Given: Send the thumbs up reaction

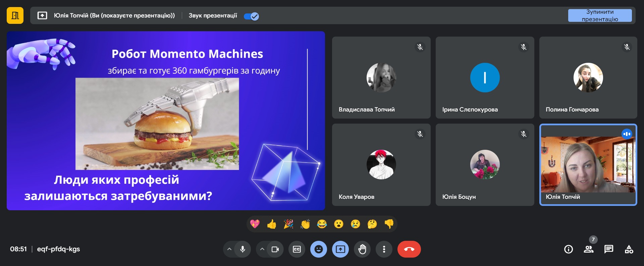Looking at the screenshot, I should [x=272, y=224].
